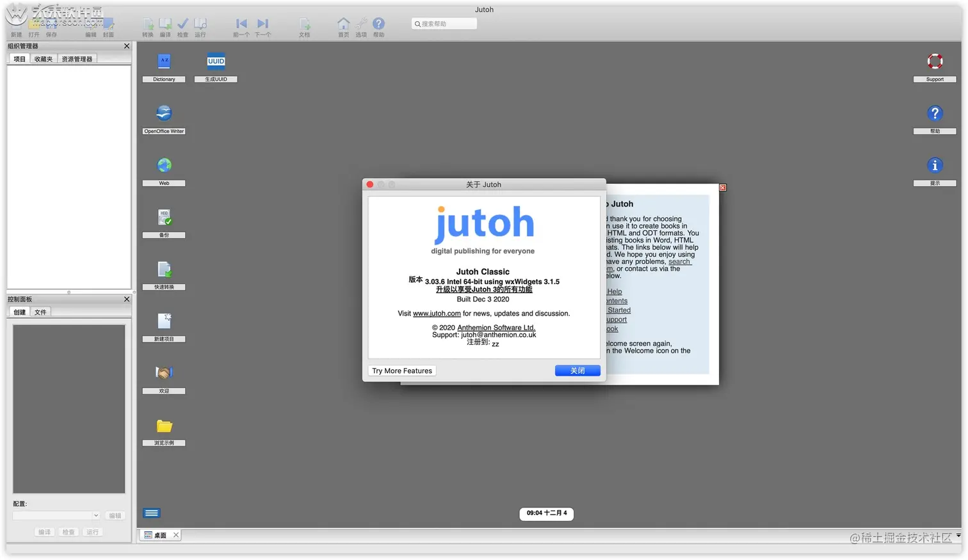Open the Web globe desktop icon
Viewport: 968px width, 560px height.
(164, 171)
